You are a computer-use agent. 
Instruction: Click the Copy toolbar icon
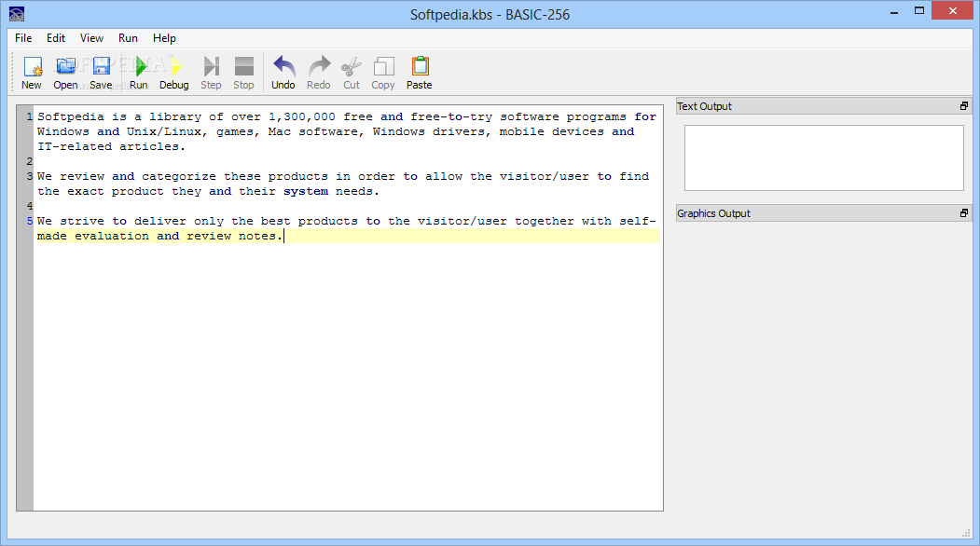tap(383, 73)
